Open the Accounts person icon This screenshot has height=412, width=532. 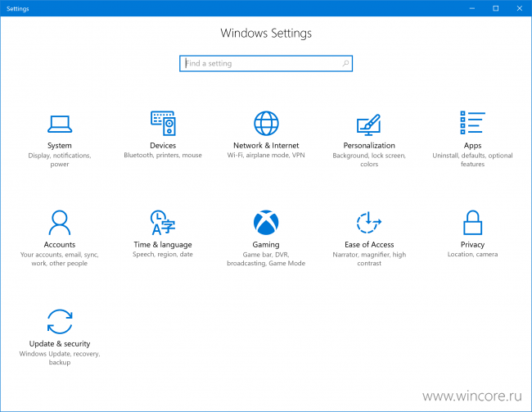[x=60, y=223]
